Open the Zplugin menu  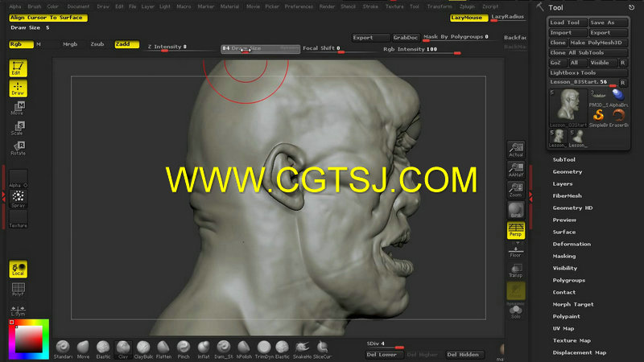tap(467, 6)
